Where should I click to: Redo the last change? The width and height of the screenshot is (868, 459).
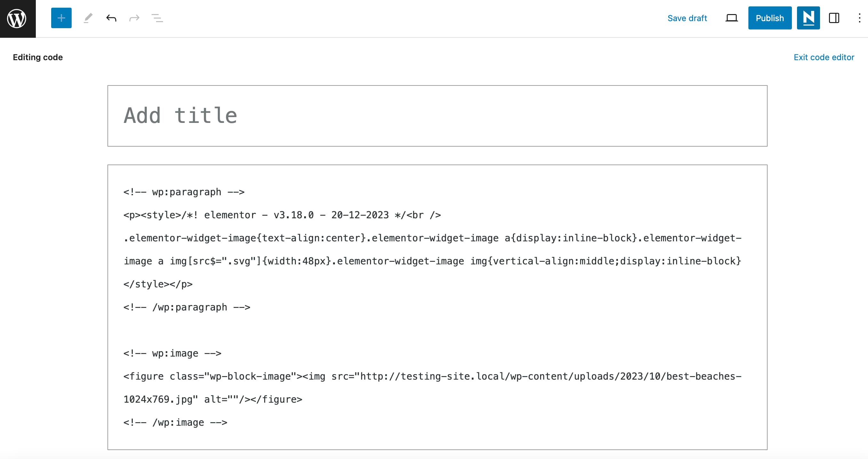[x=134, y=18]
